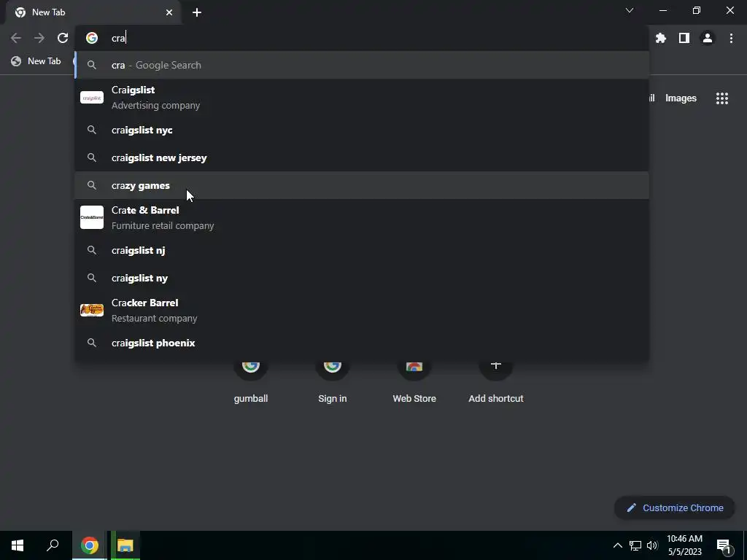
Task: Click the volume speaker tray icon
Action: (652, 545)
